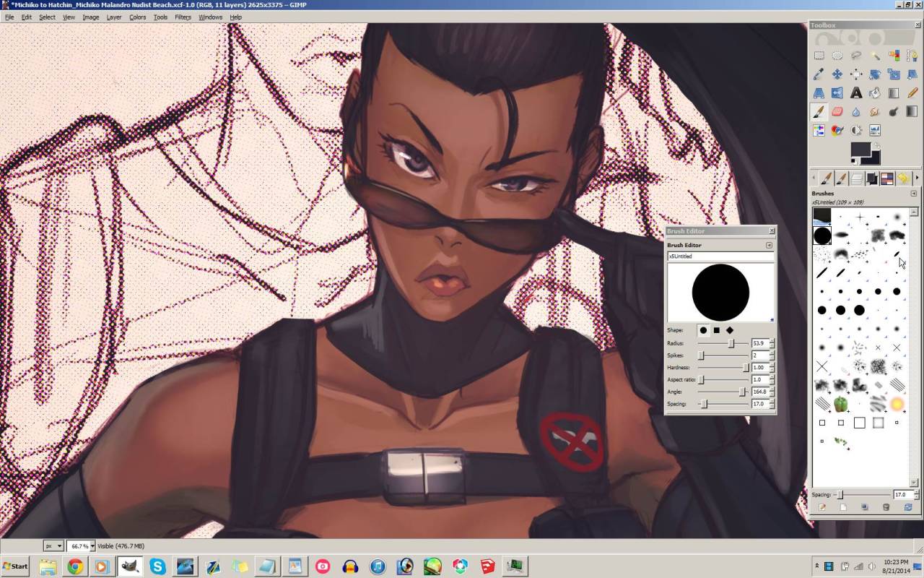Choose circle brush shape in Brush Editor
Viewport: 924px width, 578px height.
coord(703,330)
